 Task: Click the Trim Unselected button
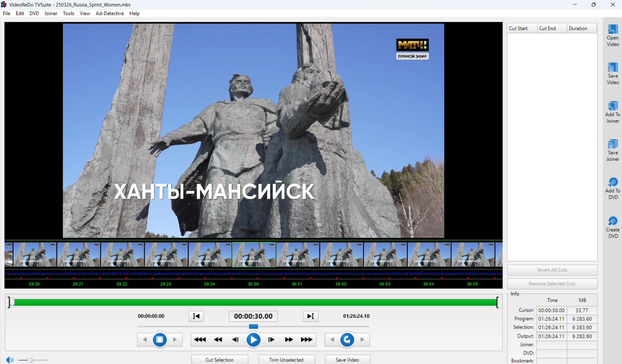286,359
